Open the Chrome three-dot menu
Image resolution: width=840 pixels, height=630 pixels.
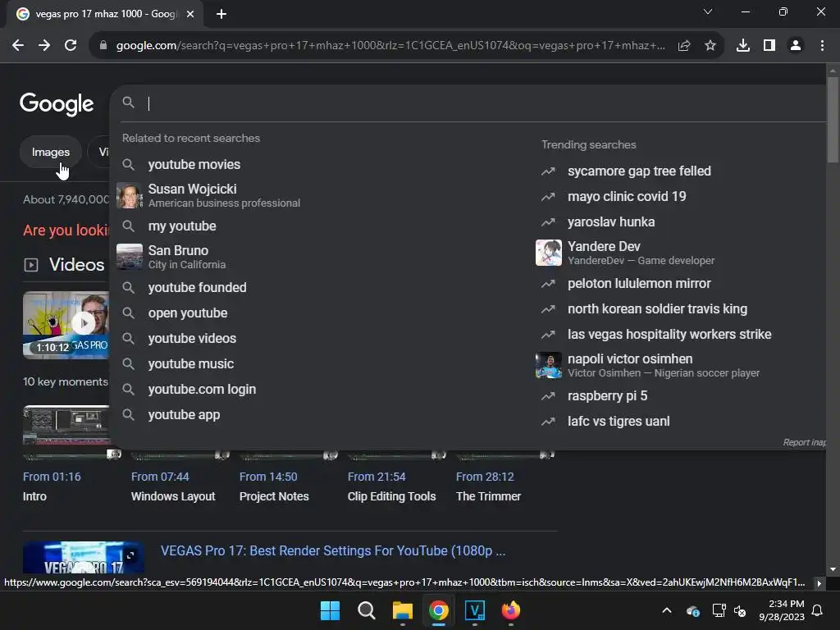click(x=822, y=46)
